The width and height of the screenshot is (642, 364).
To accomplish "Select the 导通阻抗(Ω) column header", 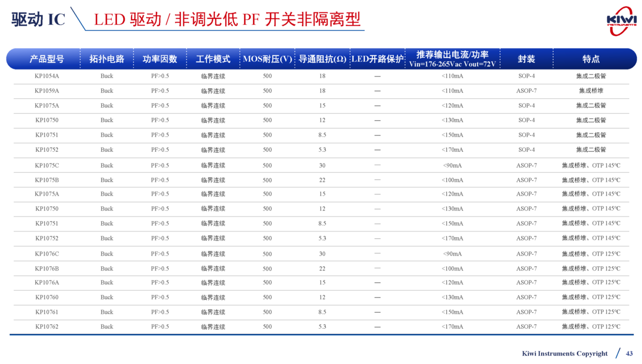I will point(322,59).
